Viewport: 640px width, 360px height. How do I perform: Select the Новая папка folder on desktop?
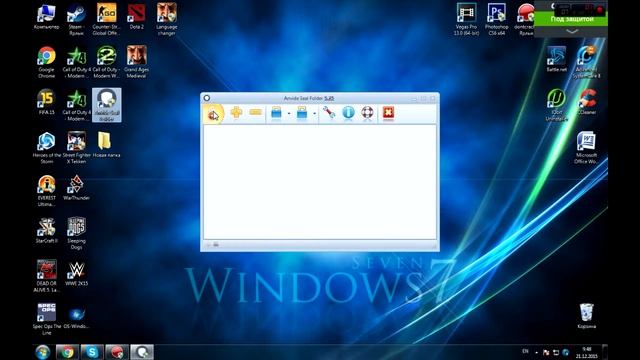point(106,145)
